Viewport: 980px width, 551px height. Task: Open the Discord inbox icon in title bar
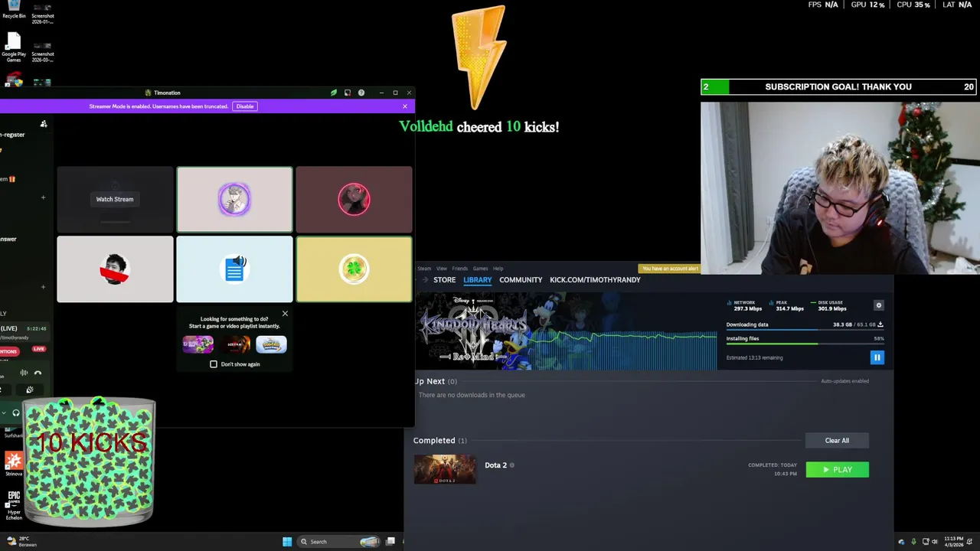pyautogui.click(x=348, y=93)
